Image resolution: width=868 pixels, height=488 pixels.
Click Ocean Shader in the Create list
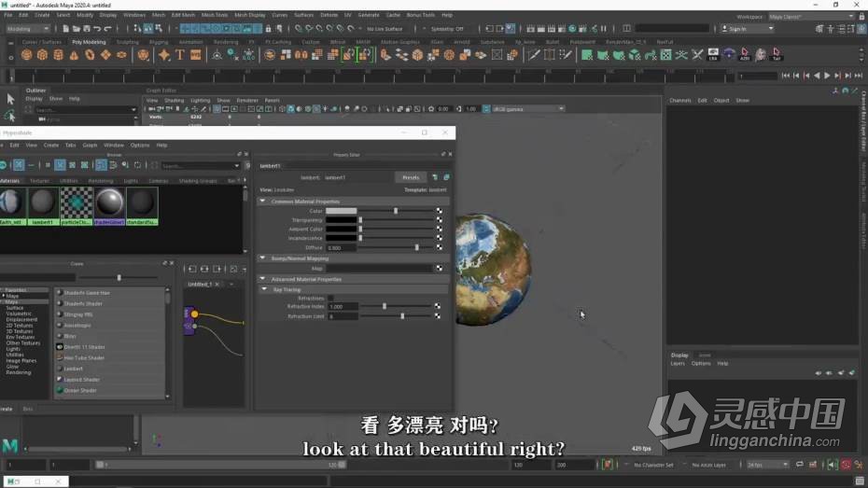pos(80,391)
